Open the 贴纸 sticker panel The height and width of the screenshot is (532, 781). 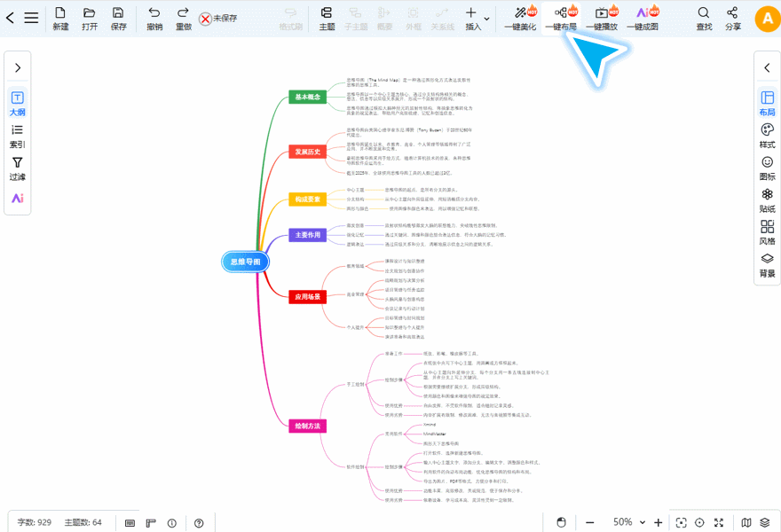pyautogui.click(x=767, y=200)
